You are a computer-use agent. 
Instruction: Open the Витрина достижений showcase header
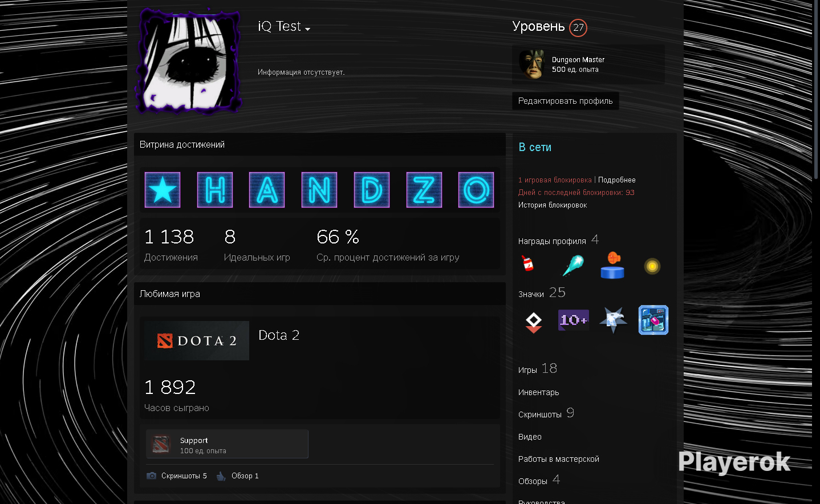(x=320, y=145)
